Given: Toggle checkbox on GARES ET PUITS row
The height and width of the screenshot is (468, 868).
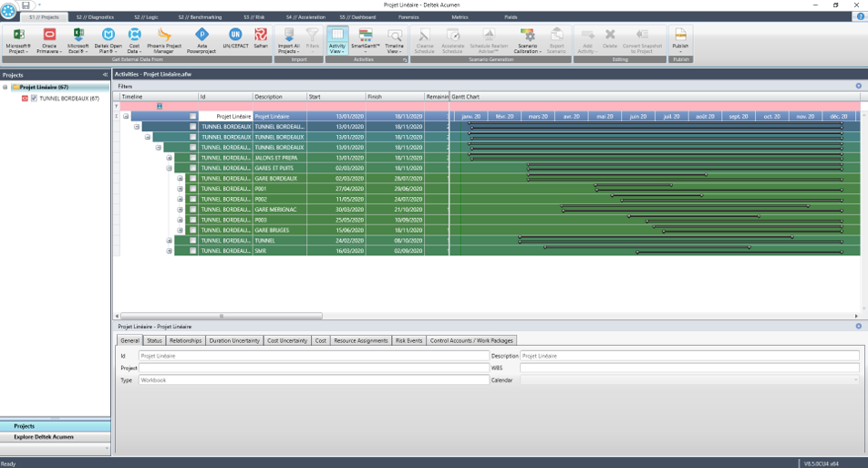Looking at the screenshot, I should click(192, 168).
